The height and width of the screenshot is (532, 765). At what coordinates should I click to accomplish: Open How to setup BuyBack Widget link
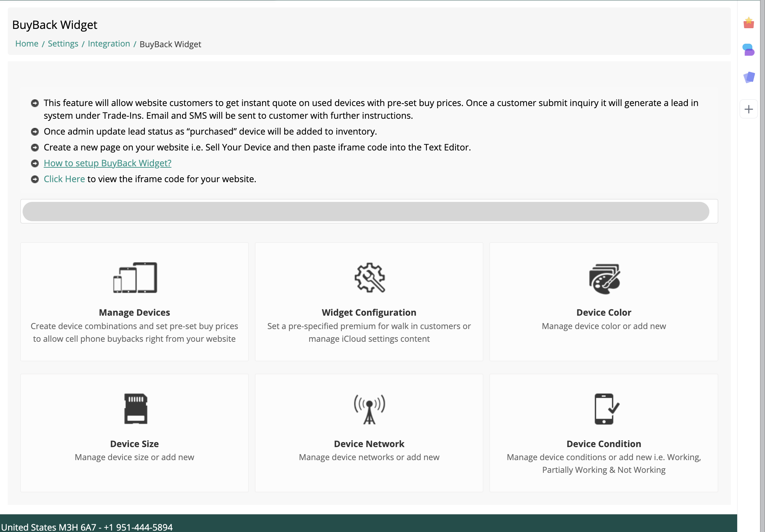pyautogui.click(x=107, y=163)
